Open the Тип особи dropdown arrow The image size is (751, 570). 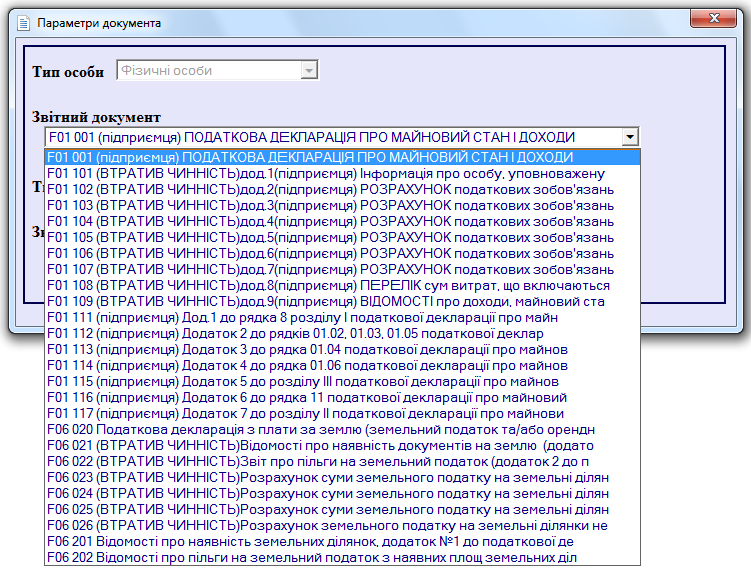point(309,71)
